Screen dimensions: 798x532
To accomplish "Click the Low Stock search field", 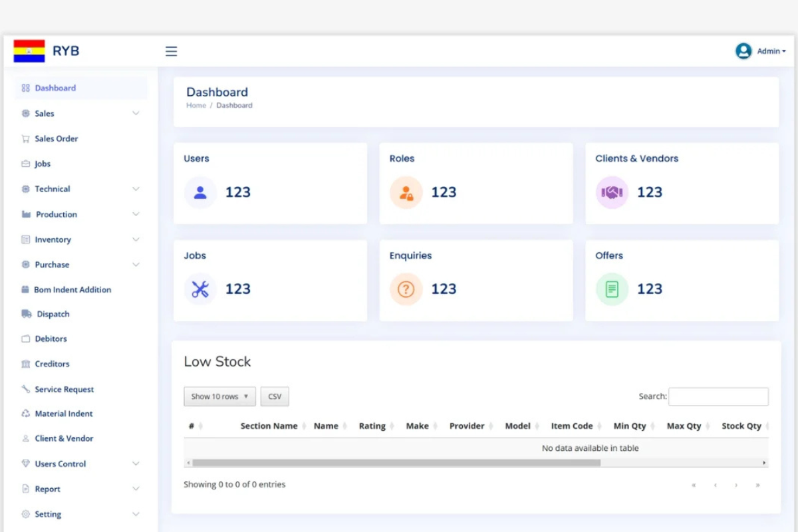I will coord(718,396).
